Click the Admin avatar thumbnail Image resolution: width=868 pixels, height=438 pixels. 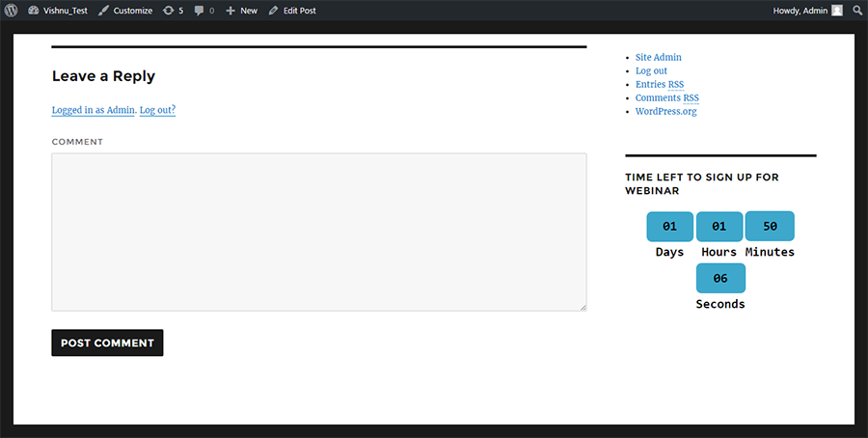(837, 11)
